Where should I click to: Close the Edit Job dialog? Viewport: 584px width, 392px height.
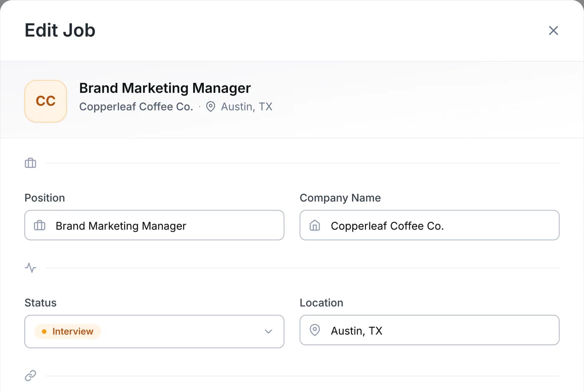(553, 30)
